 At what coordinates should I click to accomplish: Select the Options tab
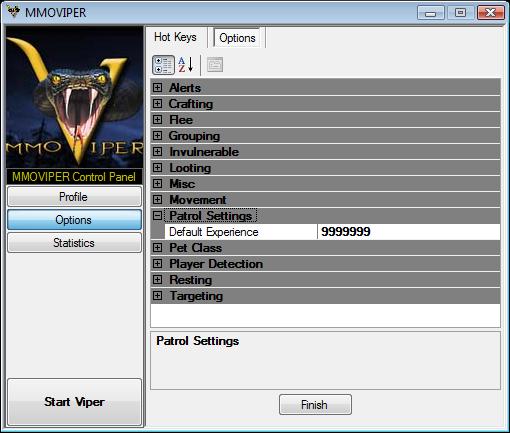click(x=237, y=38)
